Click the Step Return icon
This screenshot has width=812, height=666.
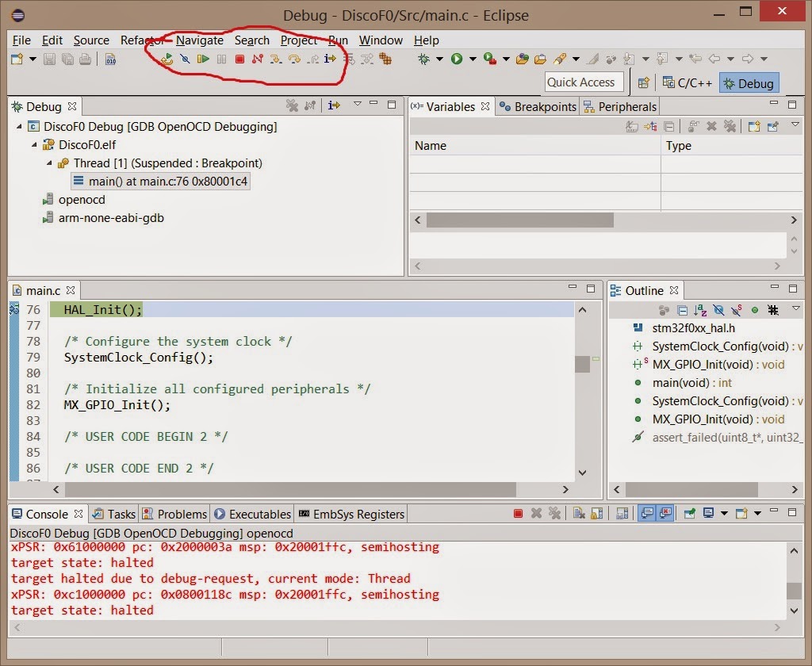[312, 59]
